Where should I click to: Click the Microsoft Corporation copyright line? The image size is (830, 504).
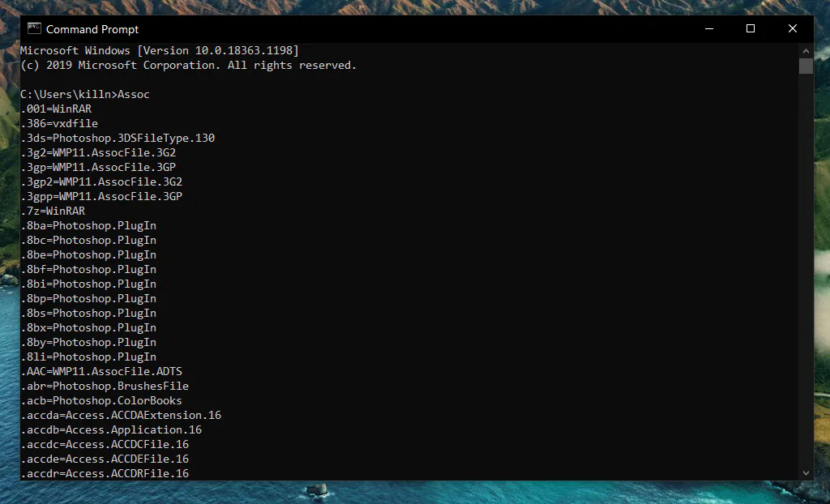pos(188,65)
